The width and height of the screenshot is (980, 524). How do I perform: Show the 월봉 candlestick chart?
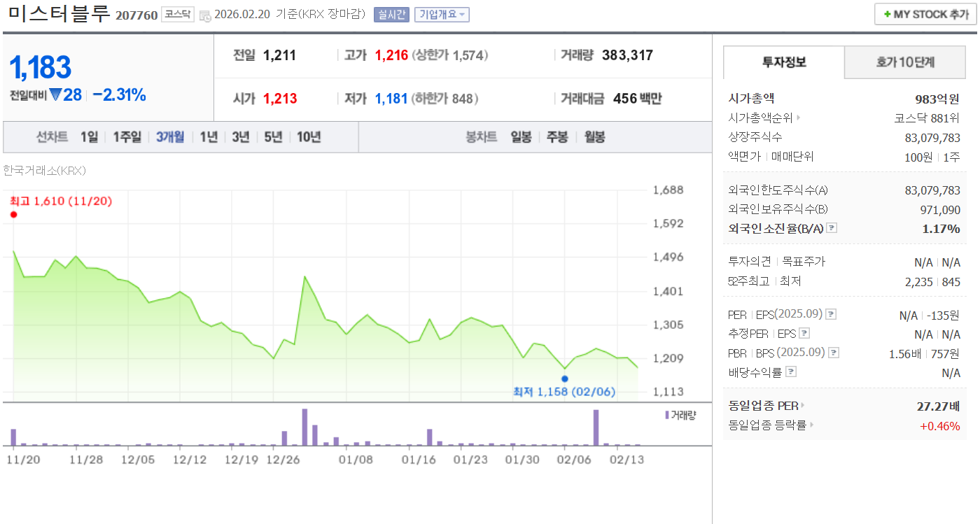point(594,137)
